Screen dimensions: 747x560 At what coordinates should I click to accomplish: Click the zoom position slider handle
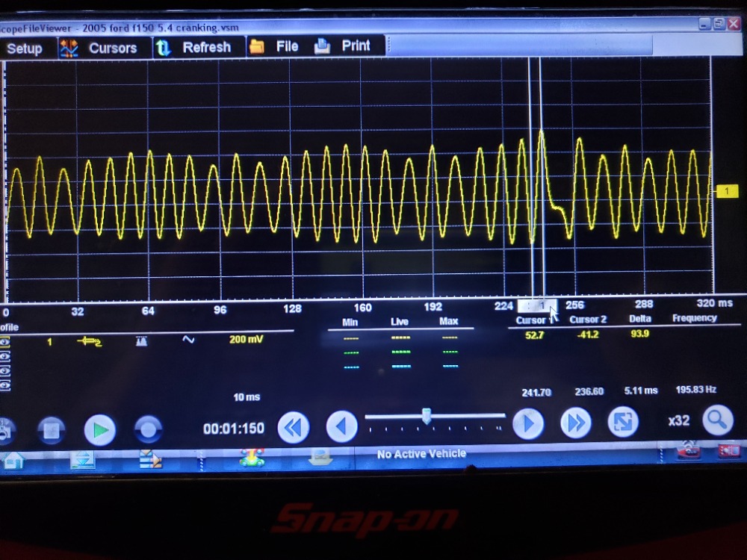(x=427, y=416)
